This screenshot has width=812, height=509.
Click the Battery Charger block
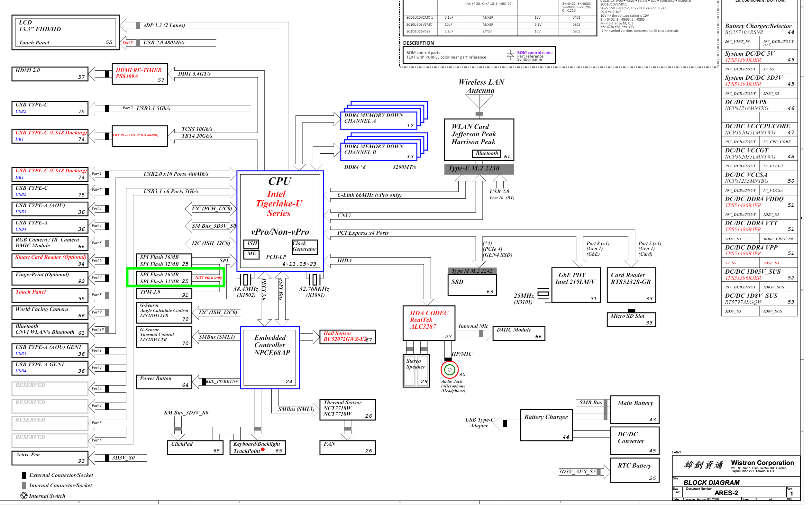[546, 425]
